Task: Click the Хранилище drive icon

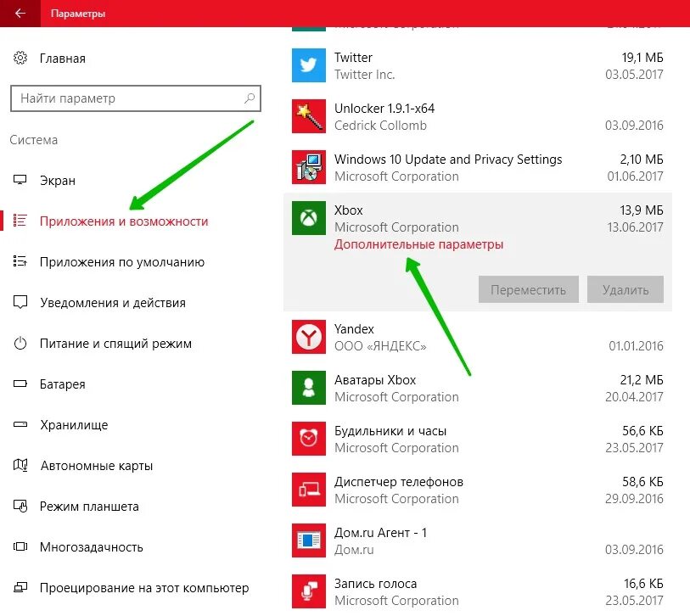Action: pos(20,424)
